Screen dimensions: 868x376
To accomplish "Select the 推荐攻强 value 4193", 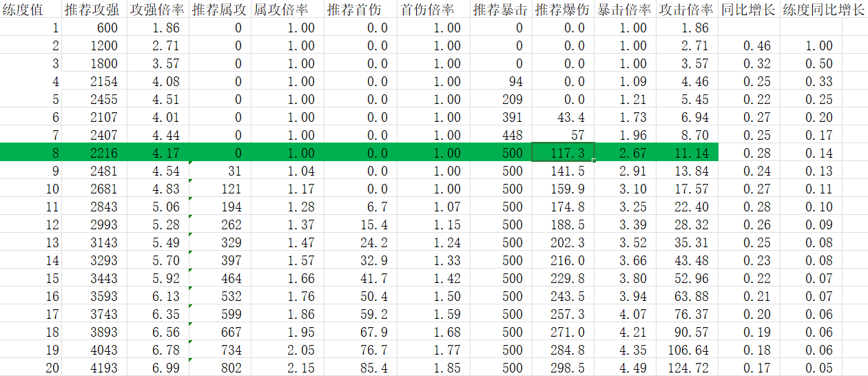I will click(94, 368).
